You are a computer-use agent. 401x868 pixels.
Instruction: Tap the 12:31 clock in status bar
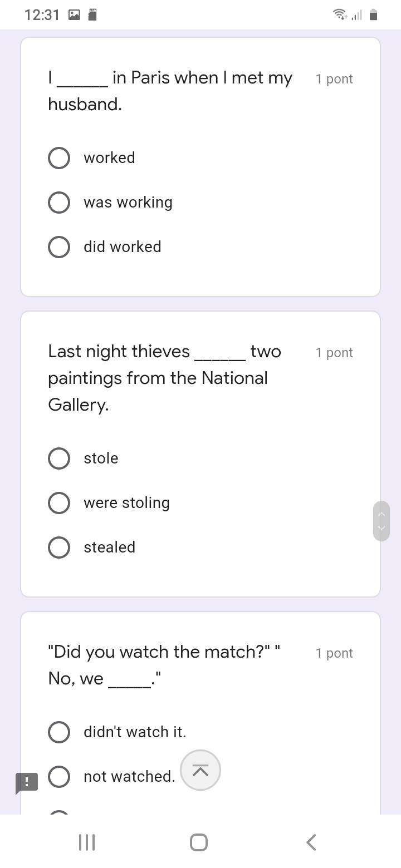click(42, 15)
